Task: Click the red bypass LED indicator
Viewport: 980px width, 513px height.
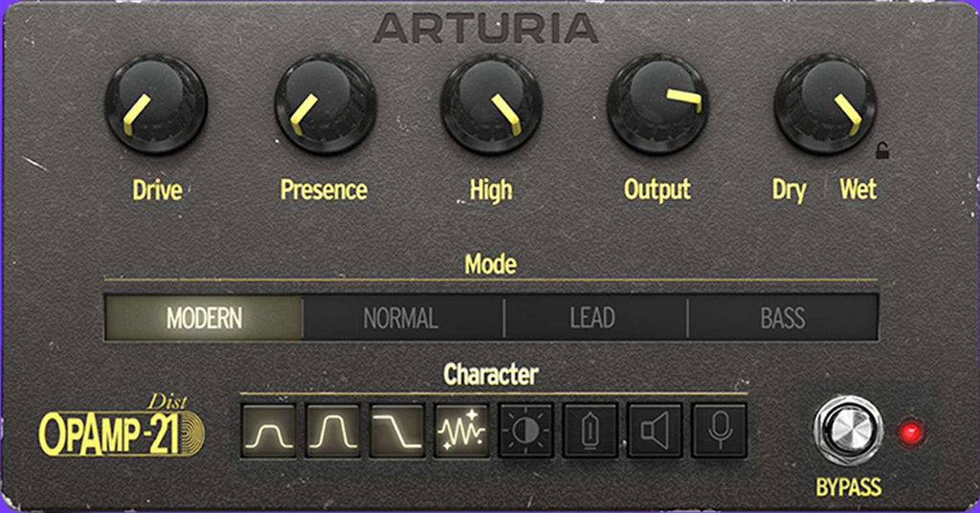Action: point(911,432)
